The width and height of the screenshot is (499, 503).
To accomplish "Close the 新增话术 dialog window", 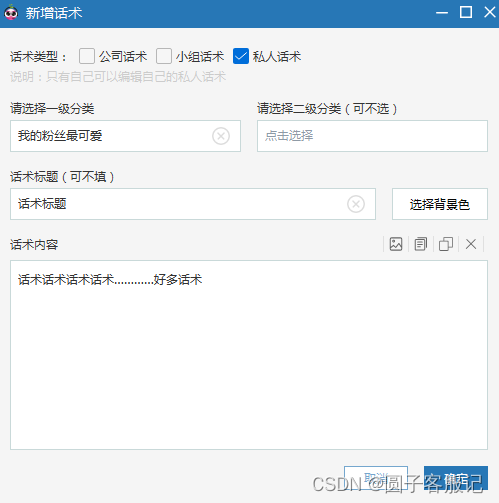I will pyautogui.click(x=490, y=13).
